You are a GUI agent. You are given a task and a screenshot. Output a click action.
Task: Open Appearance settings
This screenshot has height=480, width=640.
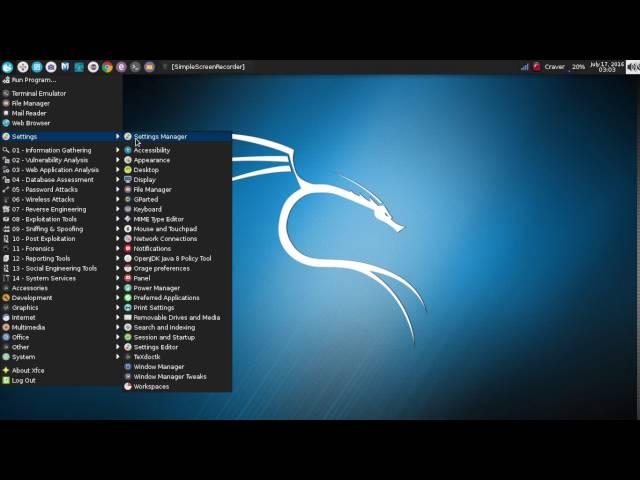coord(177,160)
